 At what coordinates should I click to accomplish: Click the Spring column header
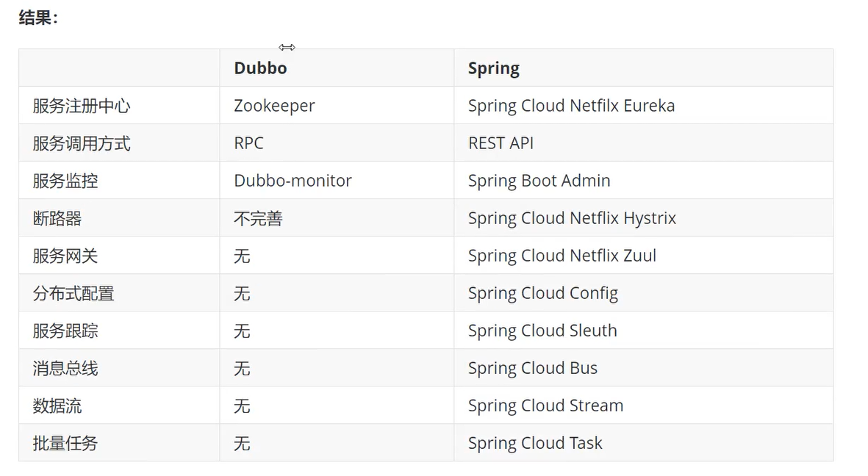643,68
